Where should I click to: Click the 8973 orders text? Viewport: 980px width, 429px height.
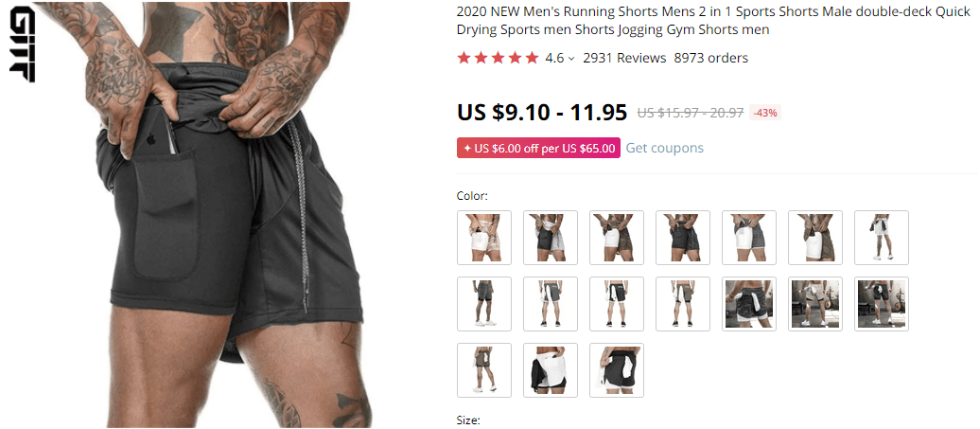coord(710,58)
